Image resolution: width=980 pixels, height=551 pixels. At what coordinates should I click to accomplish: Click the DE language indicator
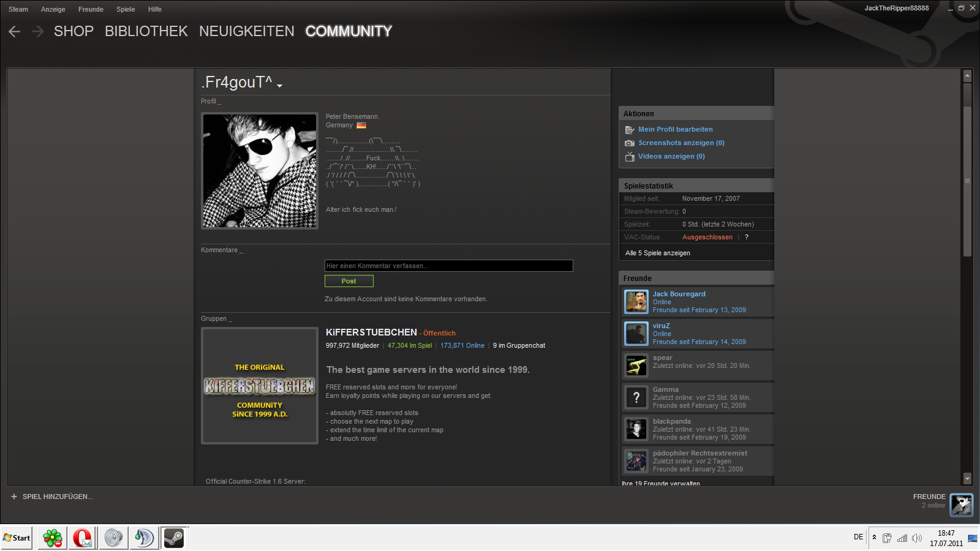click(x=858, y=537)
